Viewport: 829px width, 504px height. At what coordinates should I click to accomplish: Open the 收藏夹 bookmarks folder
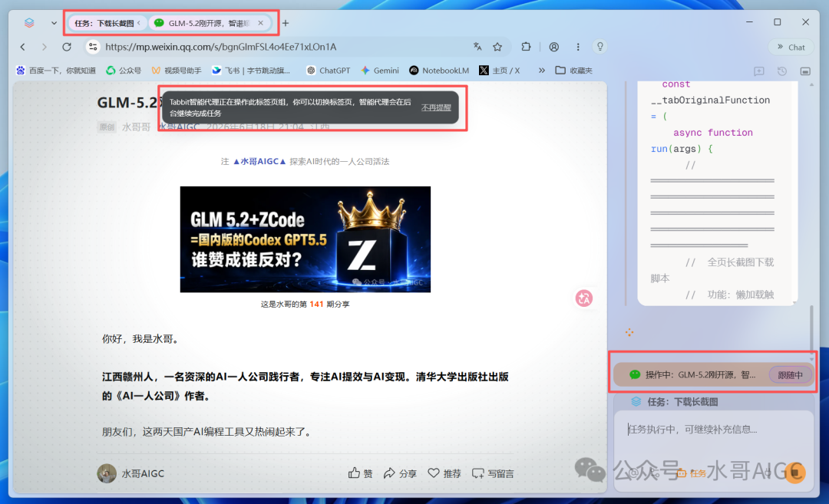[573, 71]
